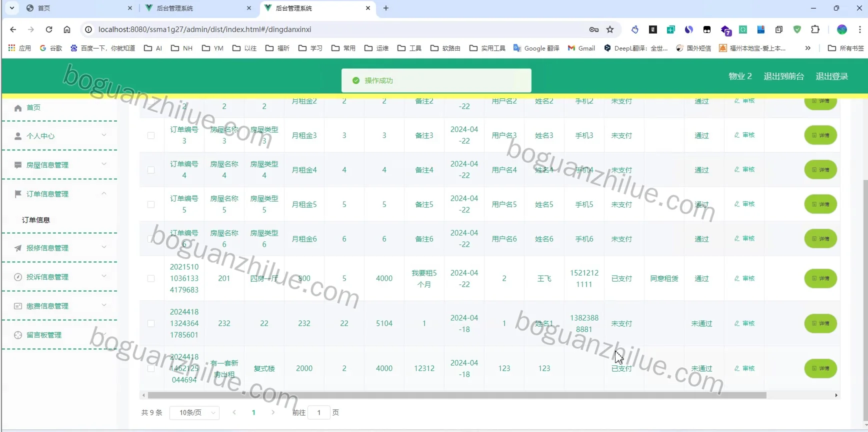The height and width of the screenshot is (432, 868).
Task: Open the Chrome profile avatar
Action: tap(842, 29)
